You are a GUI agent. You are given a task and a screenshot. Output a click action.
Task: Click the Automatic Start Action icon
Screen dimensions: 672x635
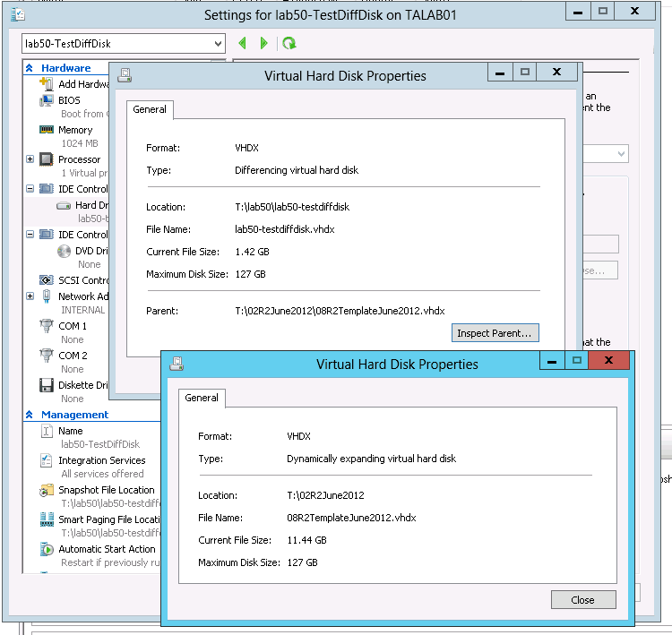(47, 549)
